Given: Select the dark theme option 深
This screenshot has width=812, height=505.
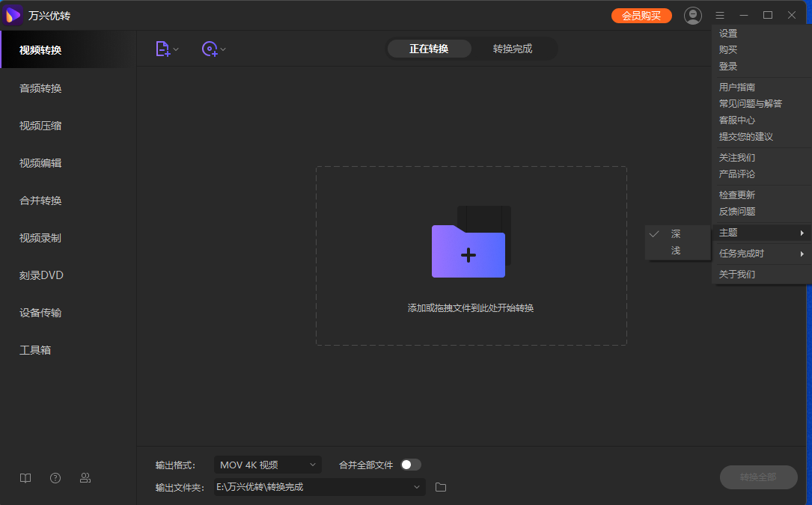Looking at the screenshot, I should tap(676, 234).
